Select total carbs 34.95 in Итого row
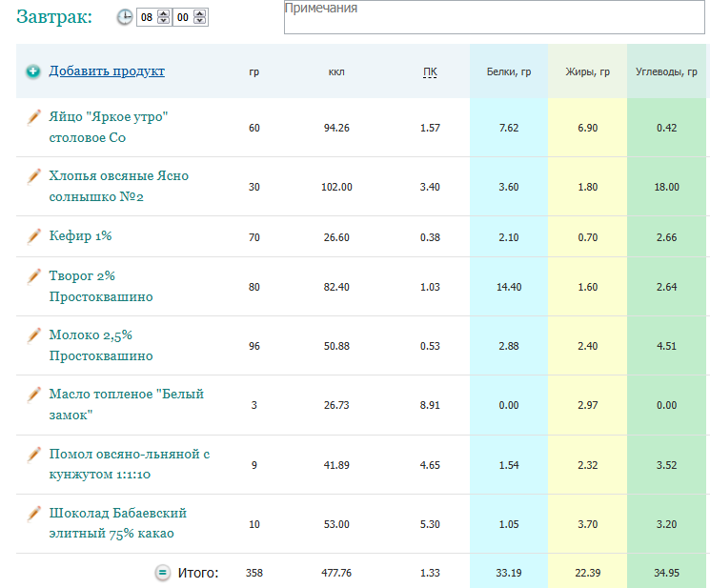The height and width of the screenshot is (588, 710). (x=666, y=573)
